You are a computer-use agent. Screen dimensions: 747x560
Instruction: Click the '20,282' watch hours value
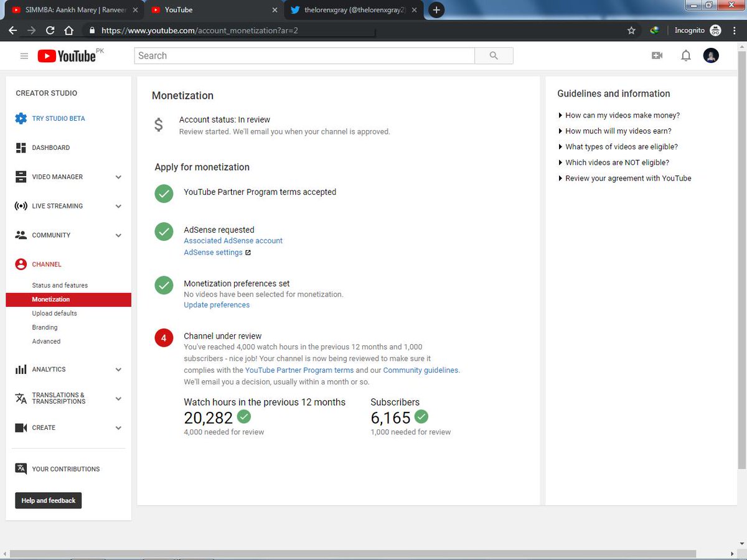tap(209, 418)
